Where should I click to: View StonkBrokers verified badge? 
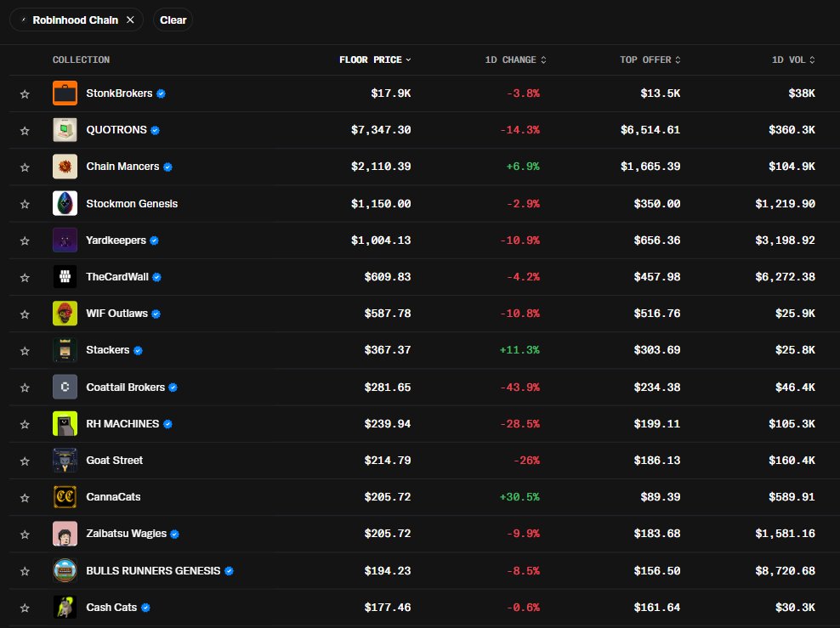162,93
